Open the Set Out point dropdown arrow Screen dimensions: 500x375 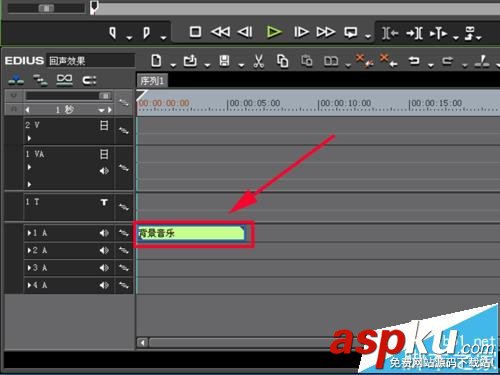pos(163,38)
